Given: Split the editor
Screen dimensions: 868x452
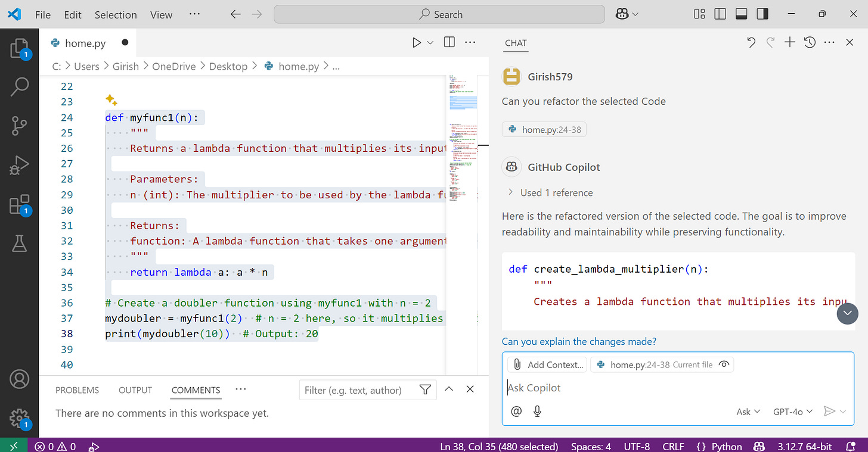Looking at the screenshot, I should pos(449,42).
